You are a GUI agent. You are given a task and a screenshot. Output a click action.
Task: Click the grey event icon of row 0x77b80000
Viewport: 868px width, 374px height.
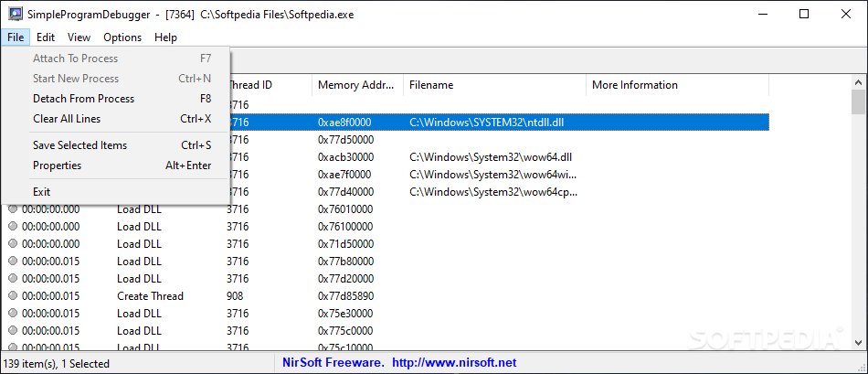[x=14, y=261]
